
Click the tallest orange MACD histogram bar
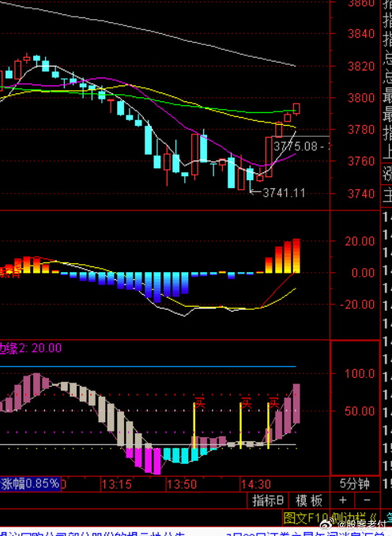pos(296,255)
